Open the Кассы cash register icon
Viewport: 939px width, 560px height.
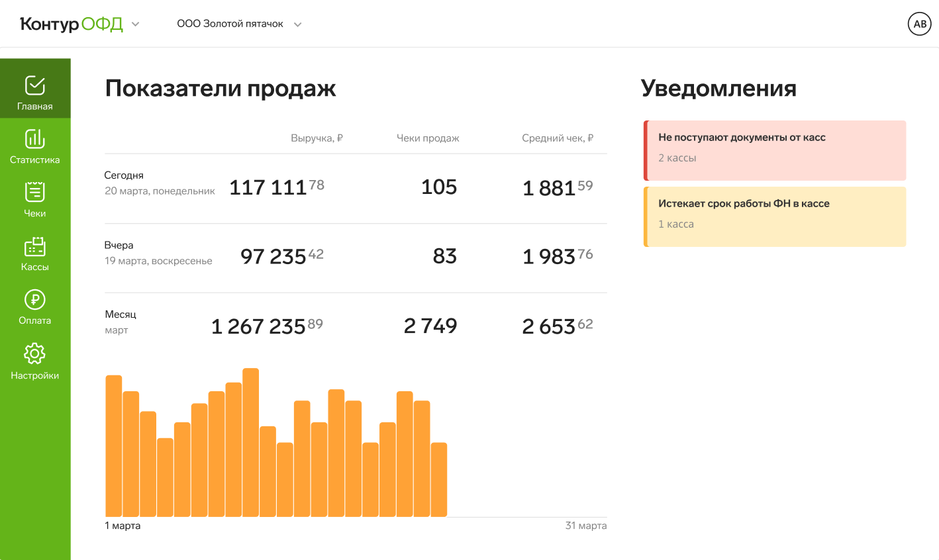click(35, 246)
